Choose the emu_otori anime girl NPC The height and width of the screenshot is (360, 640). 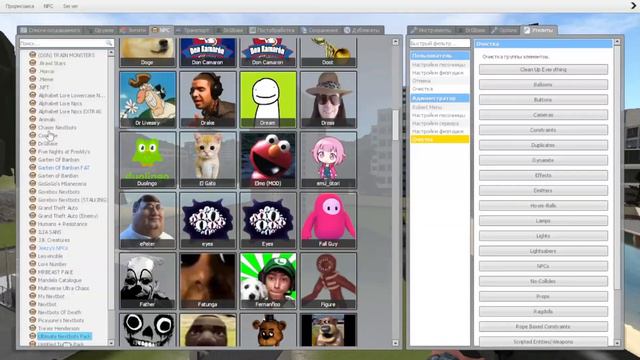tap(328, 160)
